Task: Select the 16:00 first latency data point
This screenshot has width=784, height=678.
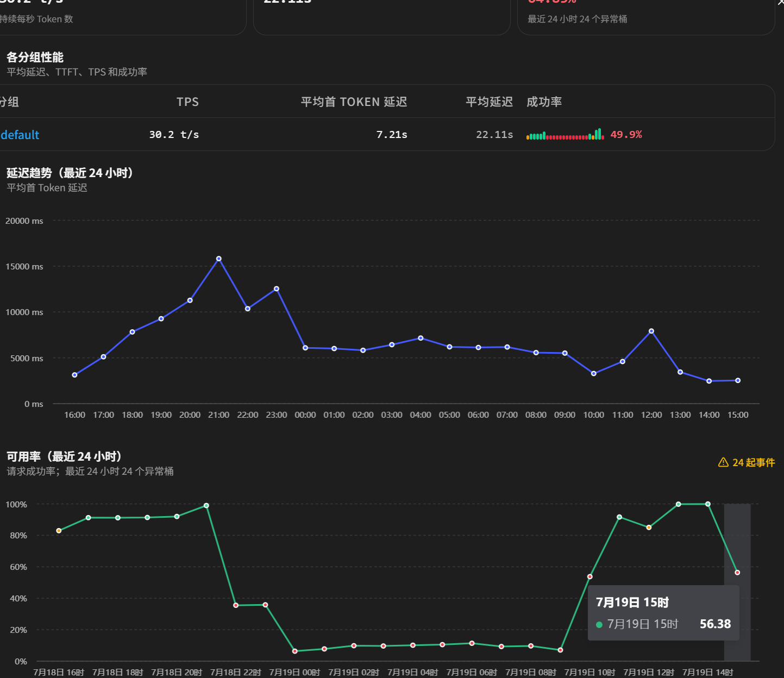Action: point(74,375)
